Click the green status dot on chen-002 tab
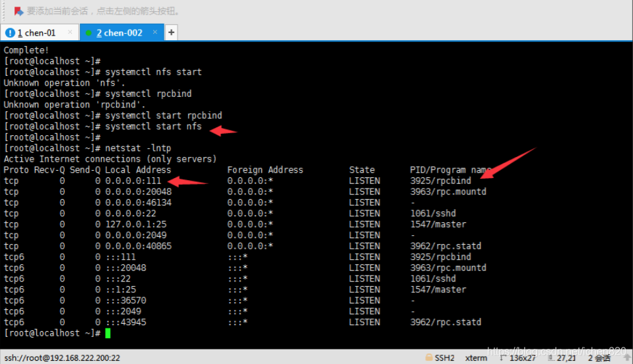 tap(89, 33)
